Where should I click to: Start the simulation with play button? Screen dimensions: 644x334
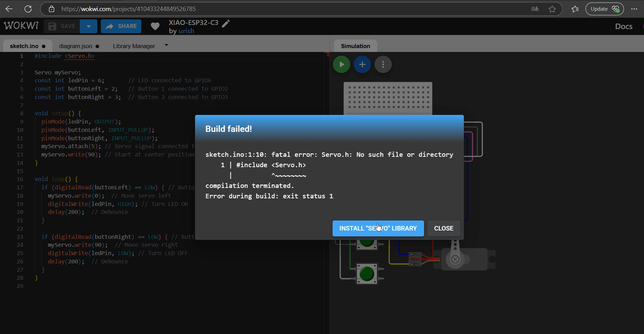click(342, 64)
